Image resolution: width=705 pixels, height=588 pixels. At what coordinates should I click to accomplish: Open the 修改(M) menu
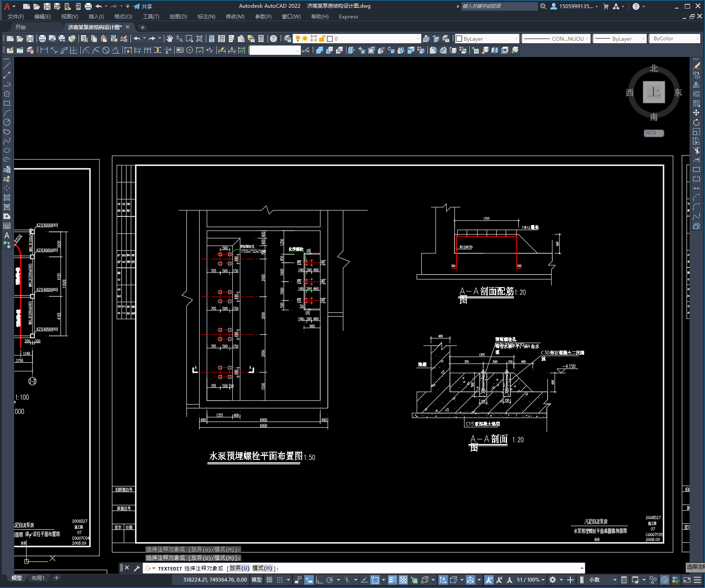[235, 17]
